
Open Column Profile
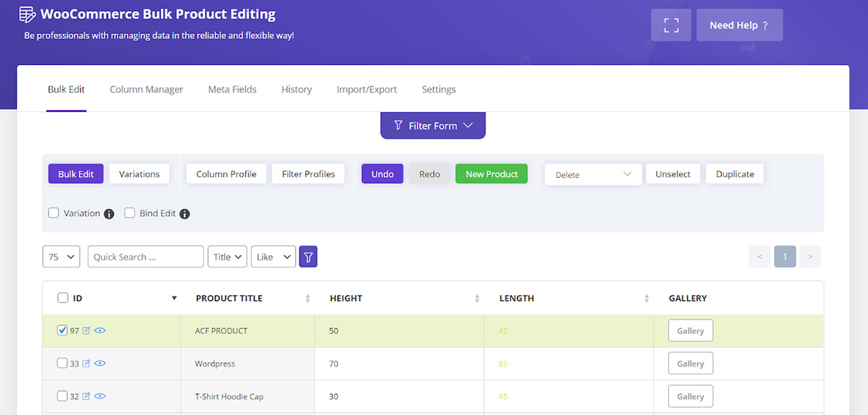[x=226, y=174]
